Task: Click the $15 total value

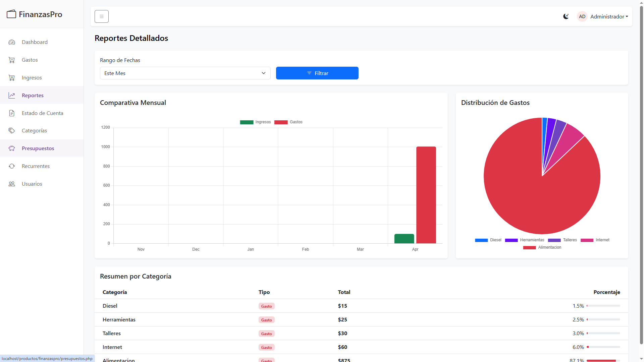Action: click(x=342, y=306)
